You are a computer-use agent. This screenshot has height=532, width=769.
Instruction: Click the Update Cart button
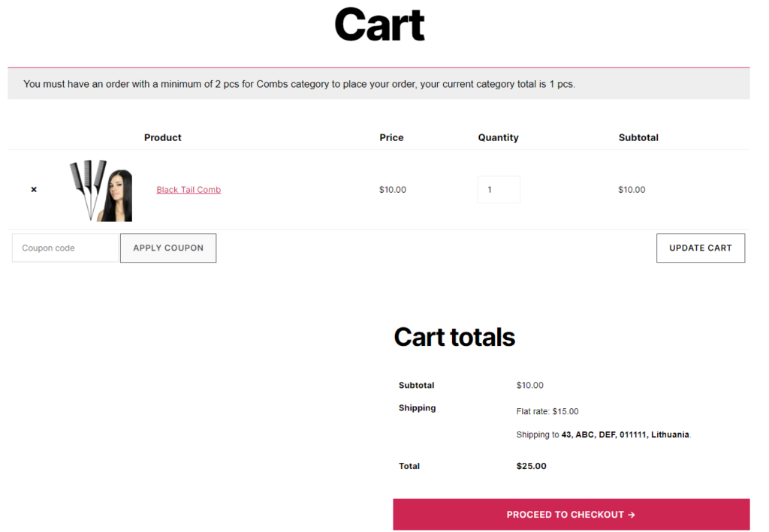click(700, 248)
